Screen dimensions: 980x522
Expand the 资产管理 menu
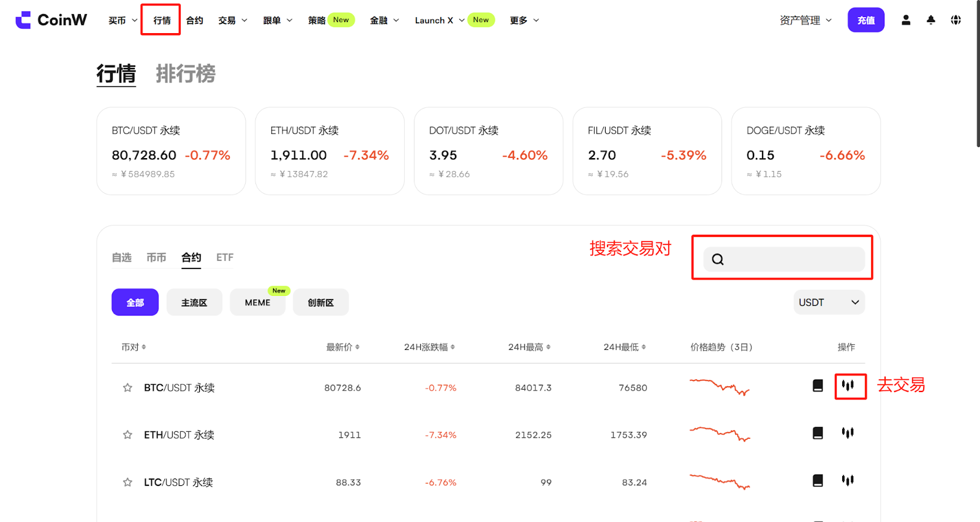[805, 20]
